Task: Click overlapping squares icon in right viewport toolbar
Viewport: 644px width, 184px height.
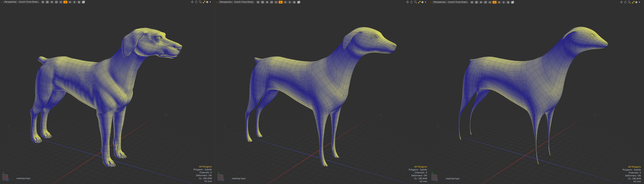Action: point(490,2)
